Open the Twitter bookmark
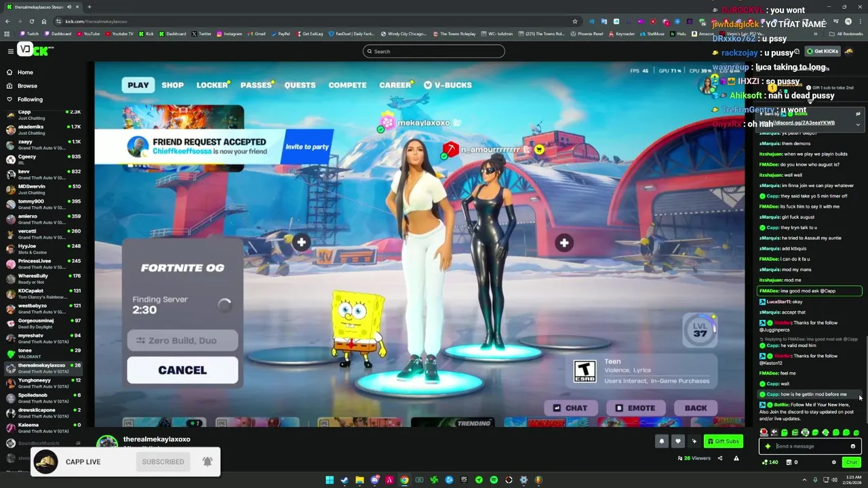 [x=201, y=33]
